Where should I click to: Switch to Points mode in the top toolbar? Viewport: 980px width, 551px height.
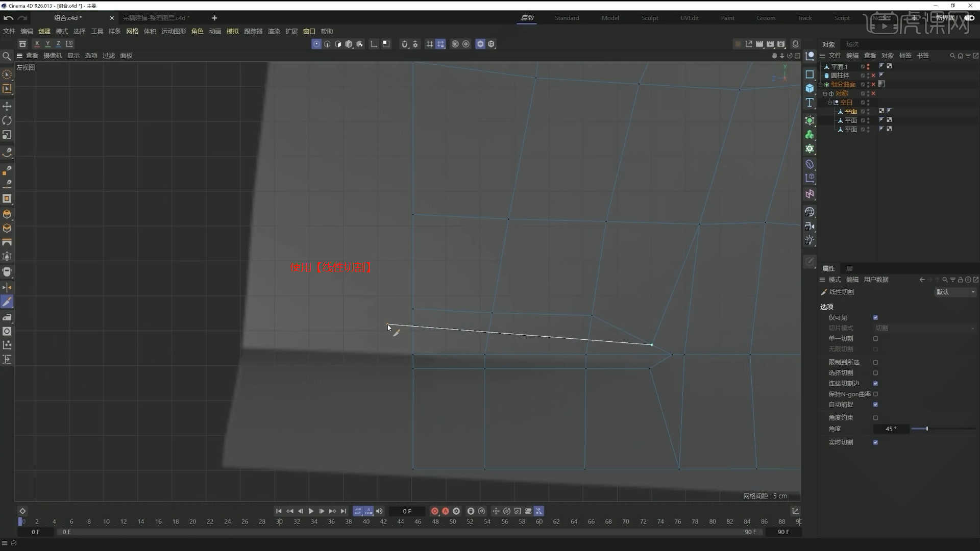pyautogui.click(x=316, y=44)
